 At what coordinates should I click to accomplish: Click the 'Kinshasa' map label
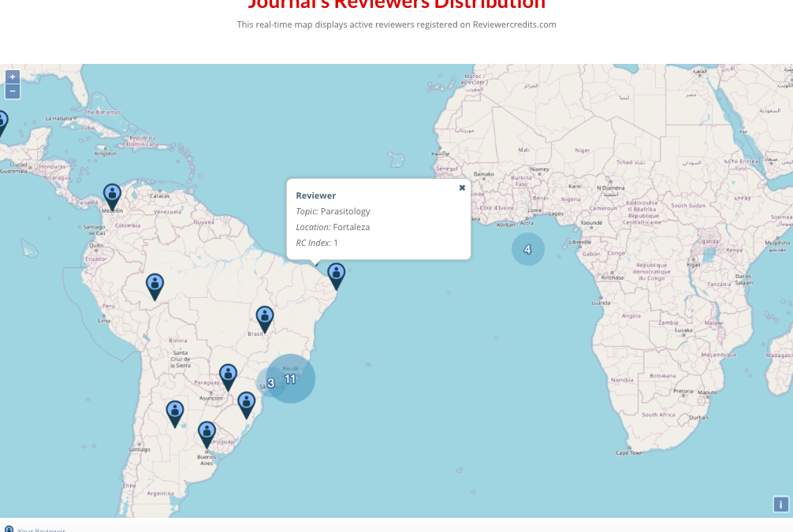(x=612, y=277)
